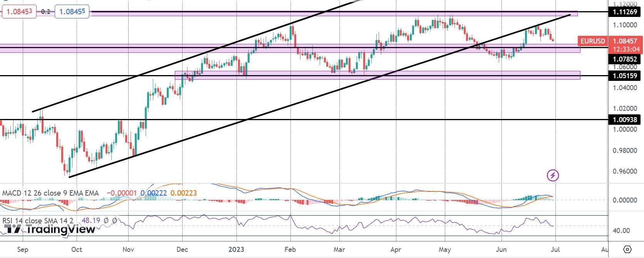Screen dimensions: 644x258
Task: Open chart settings hexagon gear icon
Action: tap(627, 249)
